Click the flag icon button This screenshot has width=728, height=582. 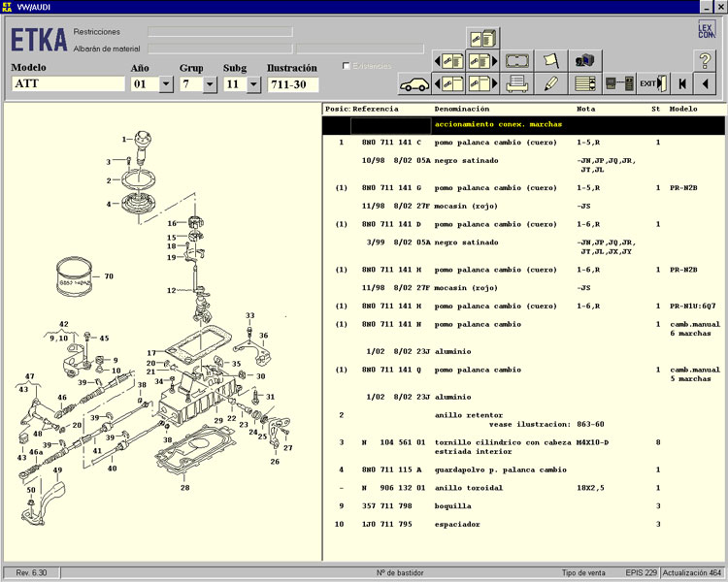click(x=551, y=61)
